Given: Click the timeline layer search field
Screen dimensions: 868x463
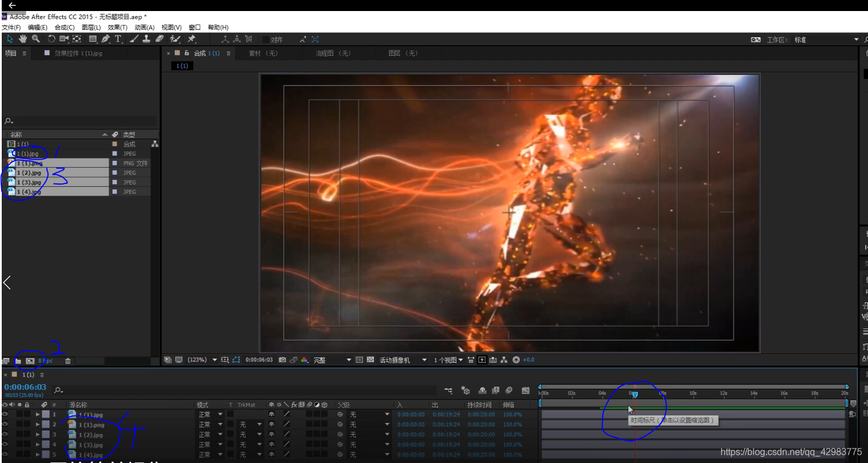Looking at the screenshot, I should click(x=244, y=390).
